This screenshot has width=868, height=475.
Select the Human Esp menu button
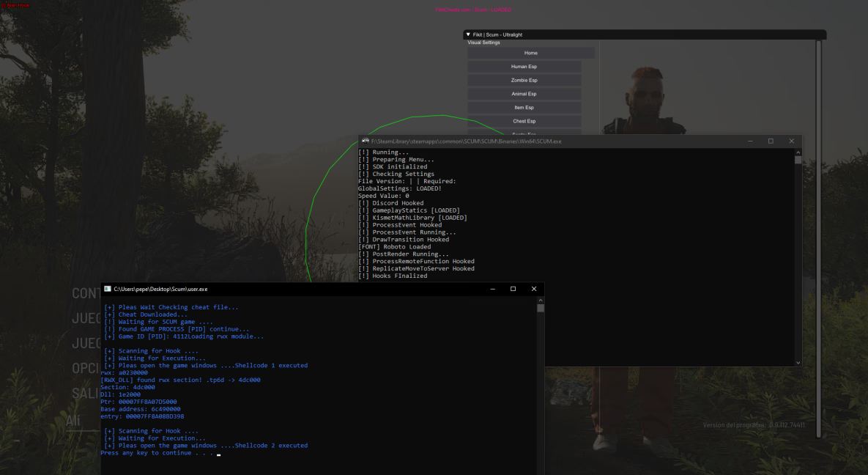[524, 67]
